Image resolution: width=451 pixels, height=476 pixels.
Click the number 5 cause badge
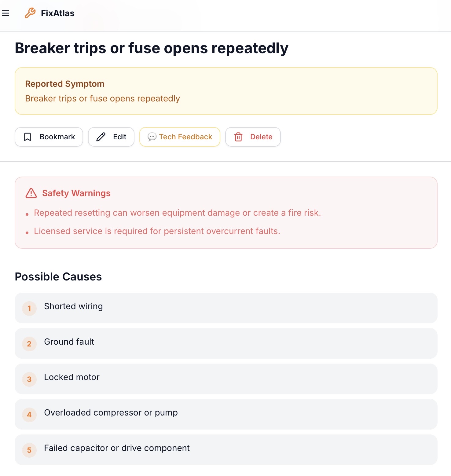tap(29, 450)
